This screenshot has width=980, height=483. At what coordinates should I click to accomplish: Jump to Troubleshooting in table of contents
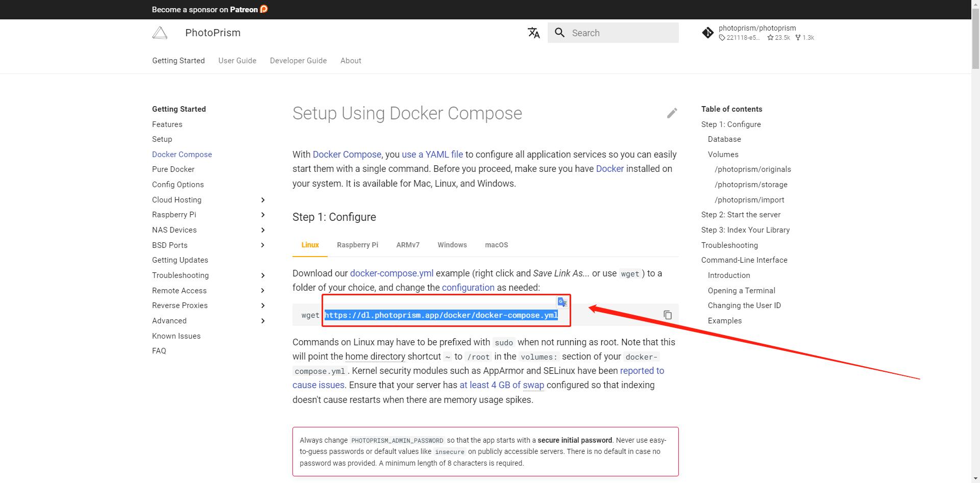pyautogui.click(x=729, y=245)
